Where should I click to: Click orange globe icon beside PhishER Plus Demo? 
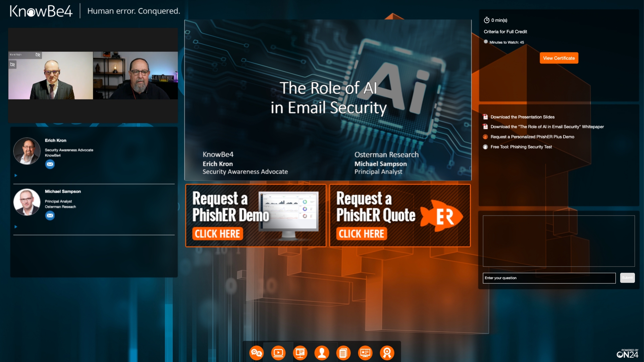pos(485,137)
